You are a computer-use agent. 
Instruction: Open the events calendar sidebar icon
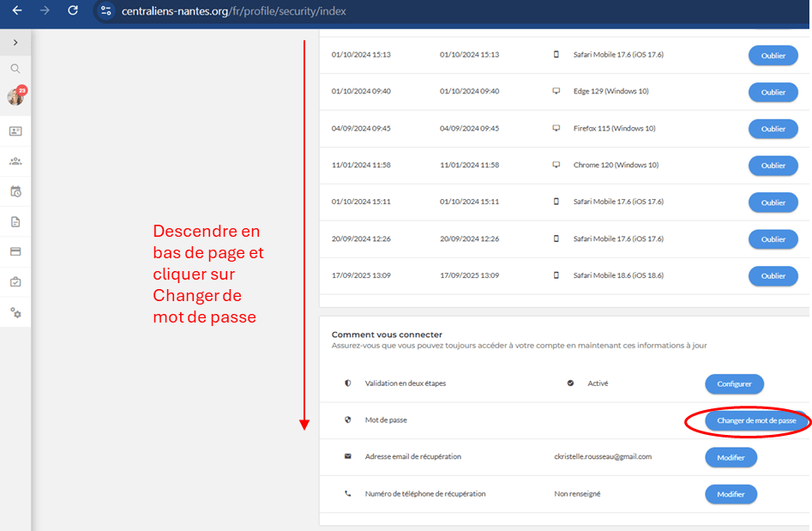(15, 191)
